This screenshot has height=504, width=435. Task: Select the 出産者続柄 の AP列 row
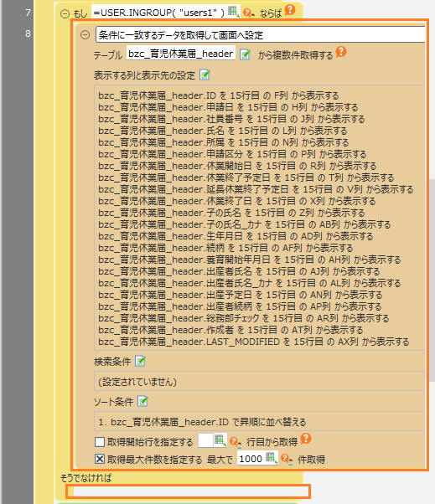(240, 306)
